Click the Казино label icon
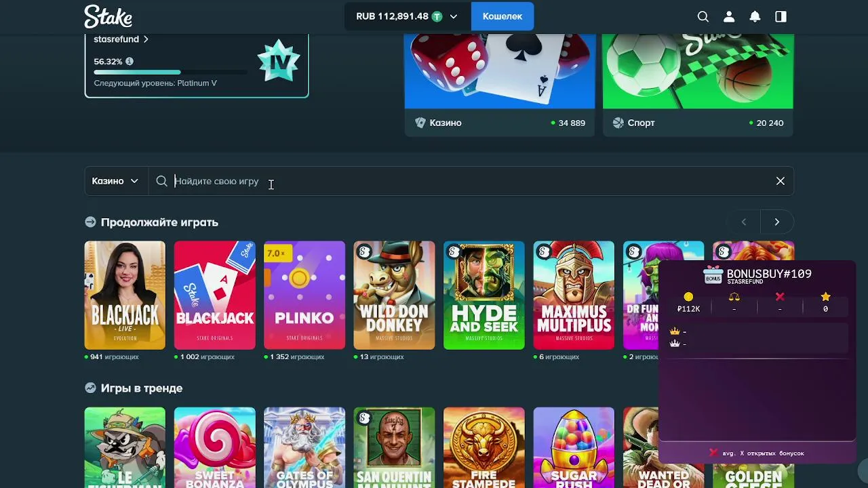 (x=420, y=123)
